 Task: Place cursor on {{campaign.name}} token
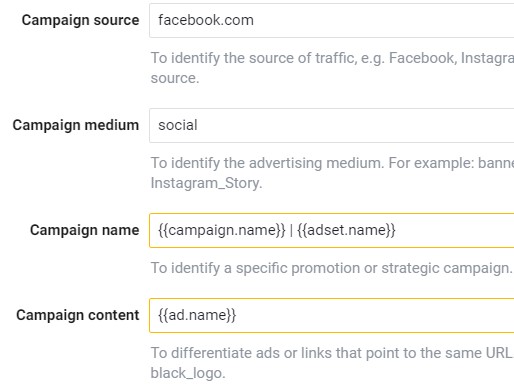(x=222, y=230)
